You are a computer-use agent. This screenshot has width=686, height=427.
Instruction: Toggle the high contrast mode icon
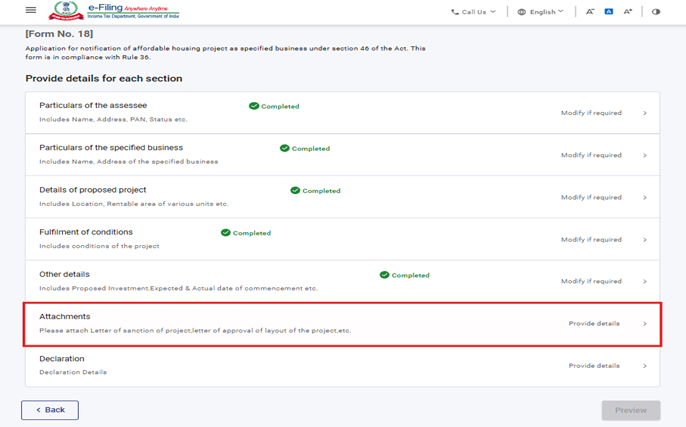[x=656, y=12]
